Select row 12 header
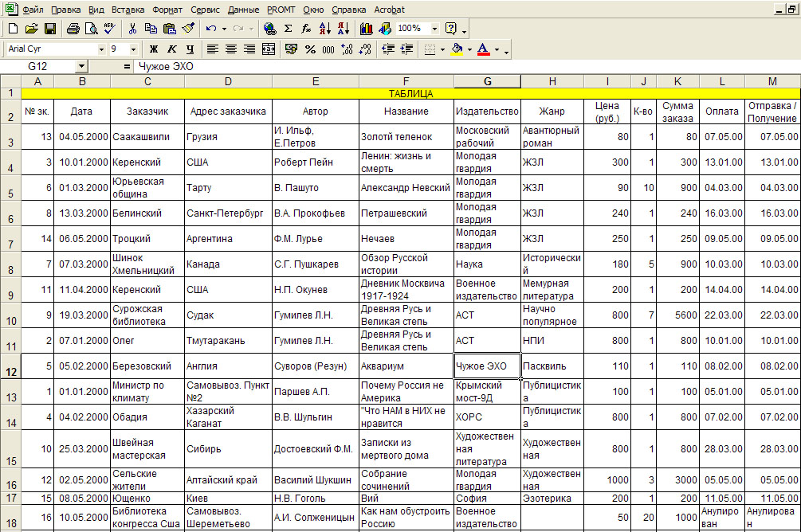Image resolution: width=801 pixels, height=532 pixels. point(10,366)
